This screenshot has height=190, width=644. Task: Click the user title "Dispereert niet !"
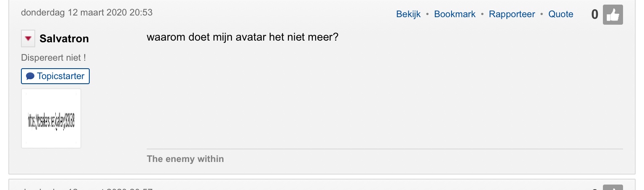tap(54, 58)
